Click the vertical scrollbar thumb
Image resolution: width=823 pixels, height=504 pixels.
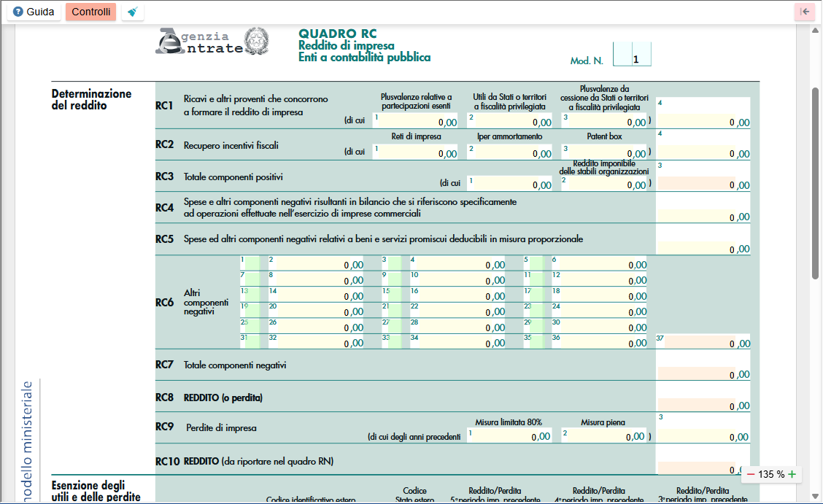click(815, 184)
